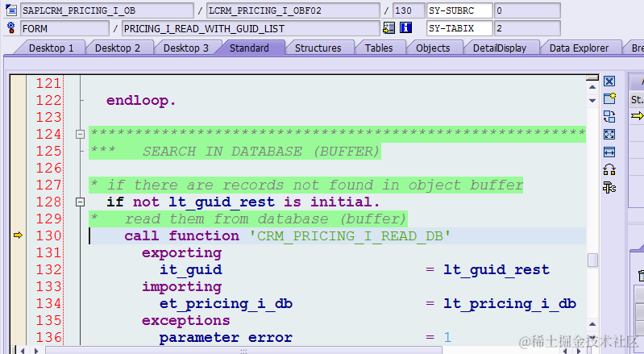Open the Objects tab
644x354 pixels.
click(433, 48)
